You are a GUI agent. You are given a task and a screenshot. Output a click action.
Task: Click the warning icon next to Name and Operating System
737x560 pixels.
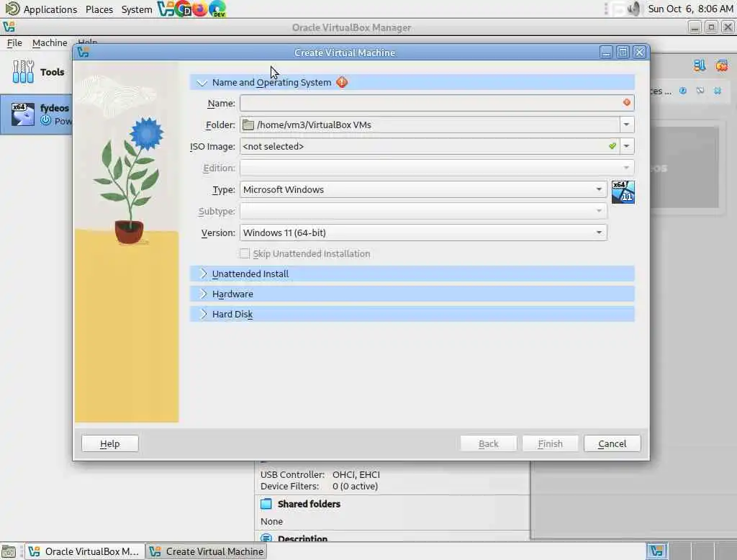point(342,82)
